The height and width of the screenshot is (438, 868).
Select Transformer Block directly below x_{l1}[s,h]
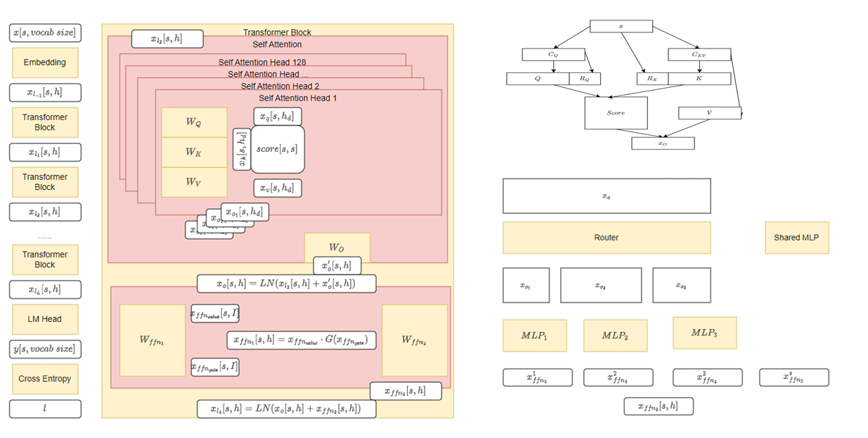[45, 182]
